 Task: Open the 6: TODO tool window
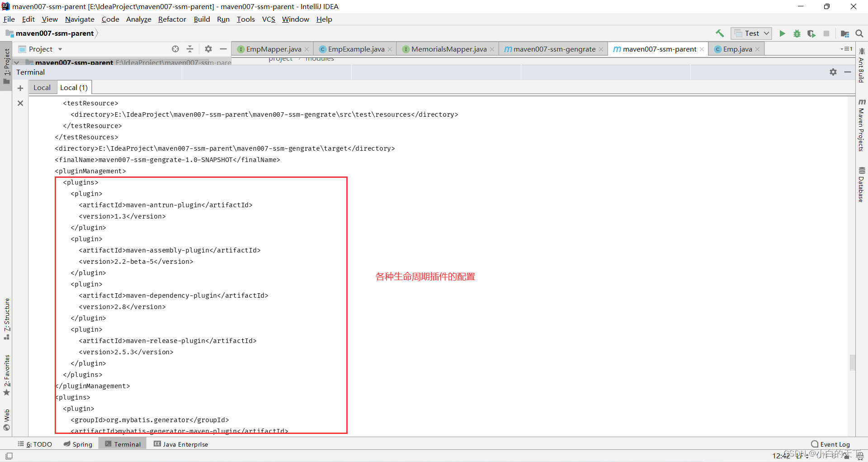[35, 444]
